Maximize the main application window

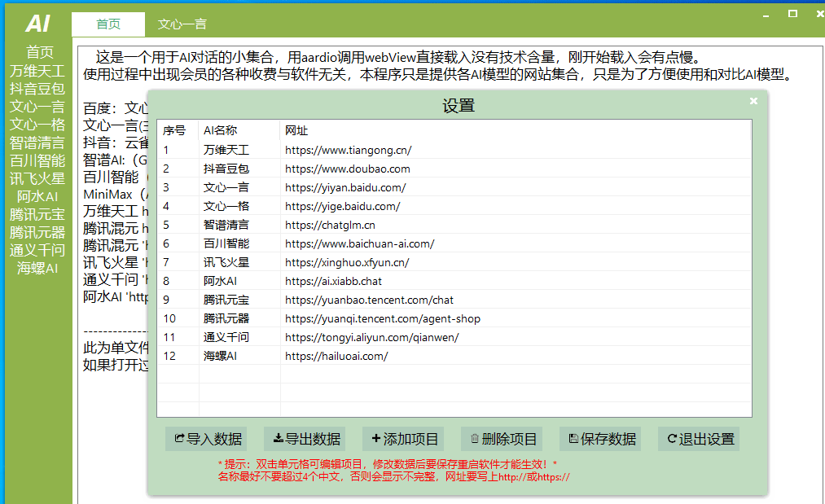(x=793, y=14)
